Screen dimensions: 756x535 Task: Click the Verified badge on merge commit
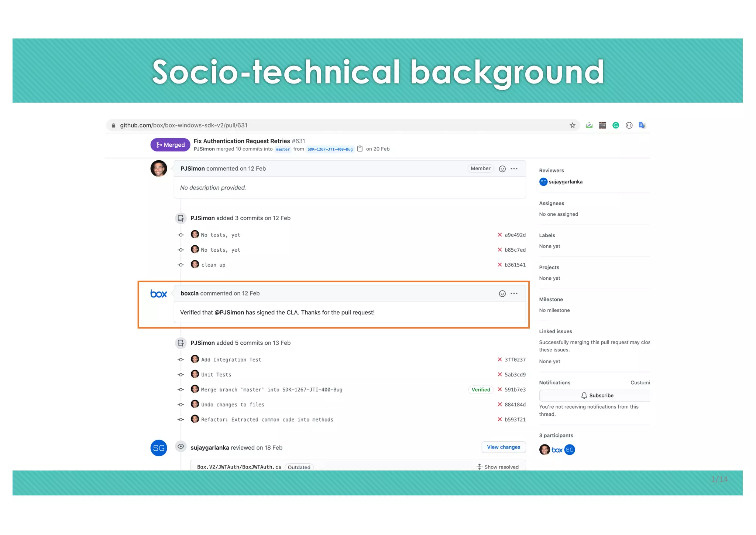pyautogui.click(x=481, y=390)
